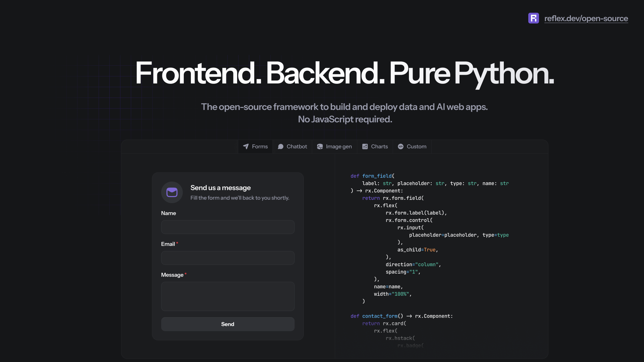Open the Image gen tab
The image size is (644, 362).
(339, 146)
